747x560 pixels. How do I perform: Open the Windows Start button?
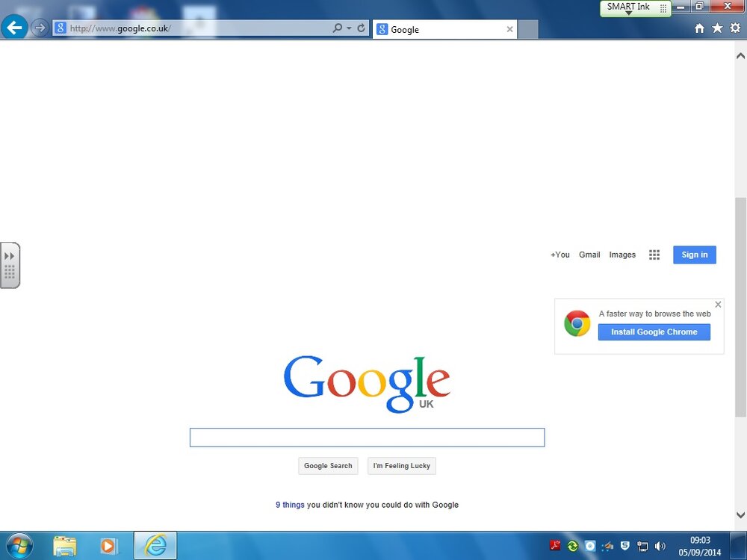tap(19, 546)
